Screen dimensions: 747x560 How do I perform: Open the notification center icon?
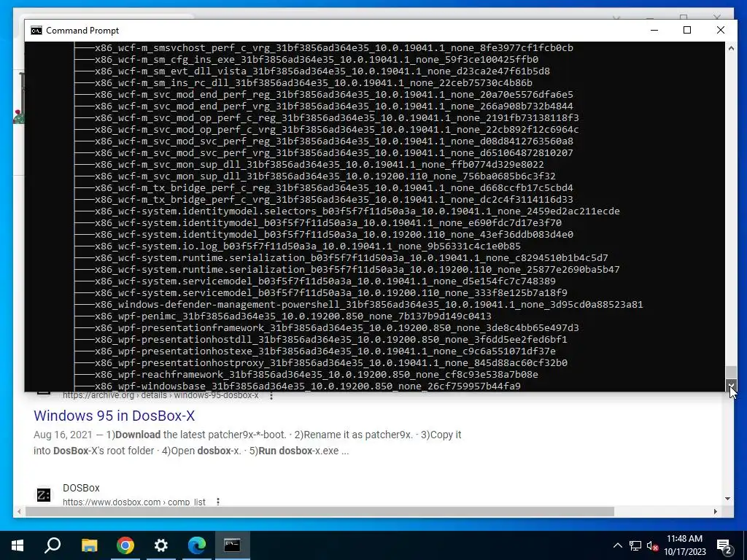pyautogui.click(x=724, y=545)
